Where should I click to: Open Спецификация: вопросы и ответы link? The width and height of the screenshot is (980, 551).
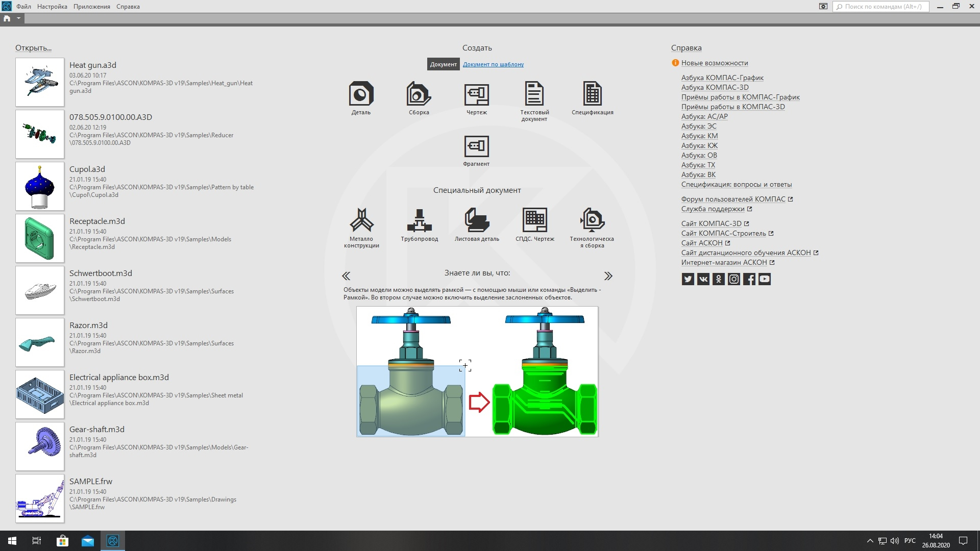[x=737, y=184]
